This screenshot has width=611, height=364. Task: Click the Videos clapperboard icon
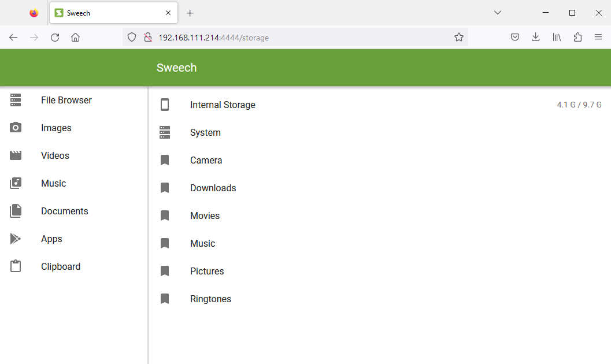(x=16, y=155)
